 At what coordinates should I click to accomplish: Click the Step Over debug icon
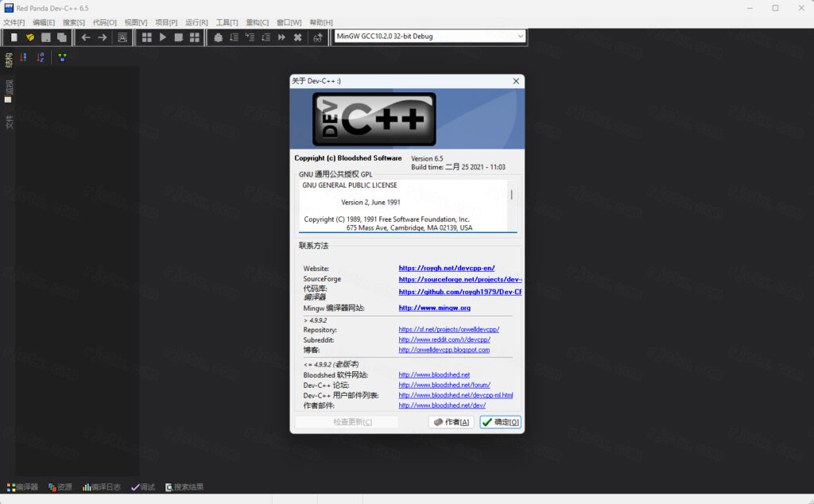235,37
